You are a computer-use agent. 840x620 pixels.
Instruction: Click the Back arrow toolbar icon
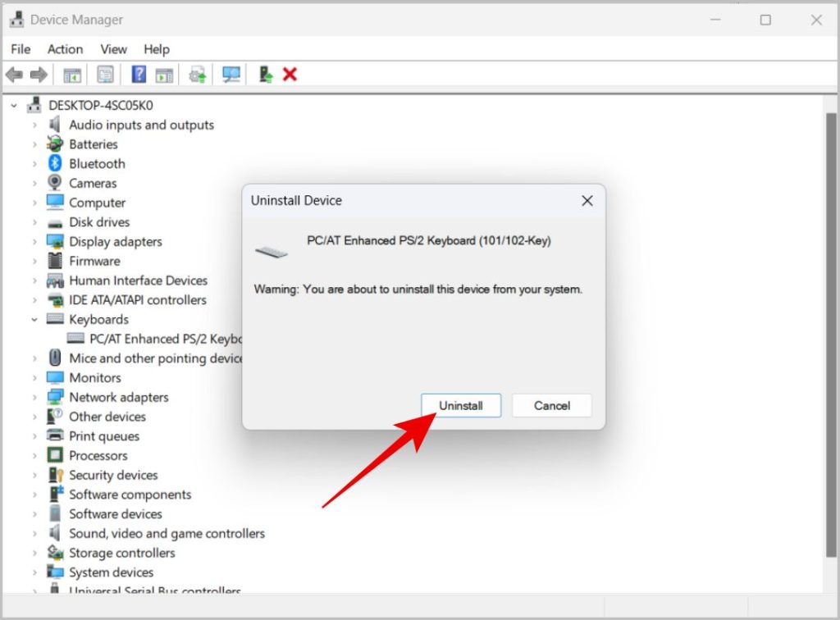(15, 75)
